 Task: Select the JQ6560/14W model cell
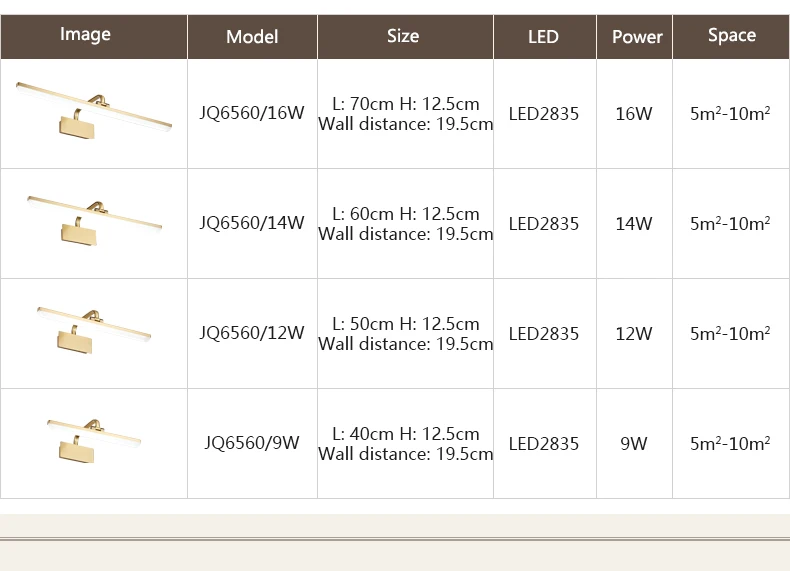point(252,223)
